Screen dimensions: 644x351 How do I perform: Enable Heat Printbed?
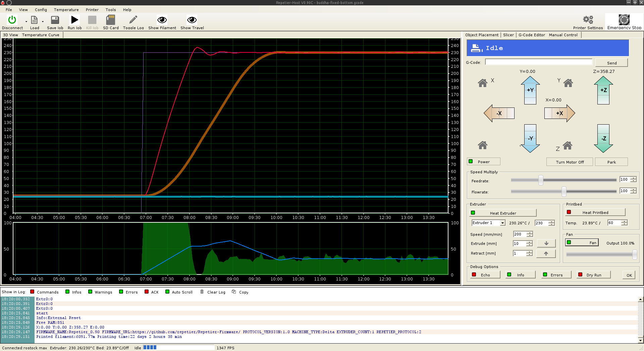(x=595, y=212)
